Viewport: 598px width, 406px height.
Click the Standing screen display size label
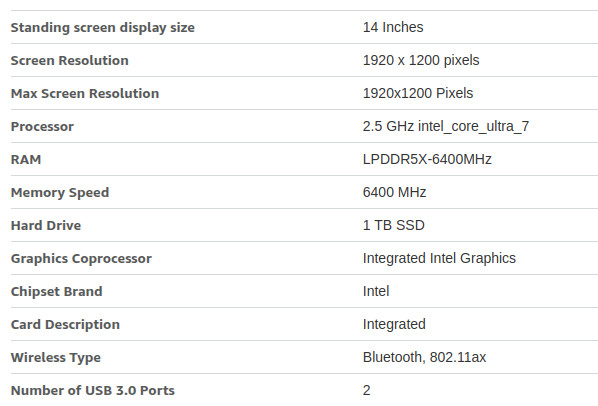click(103, 28)
